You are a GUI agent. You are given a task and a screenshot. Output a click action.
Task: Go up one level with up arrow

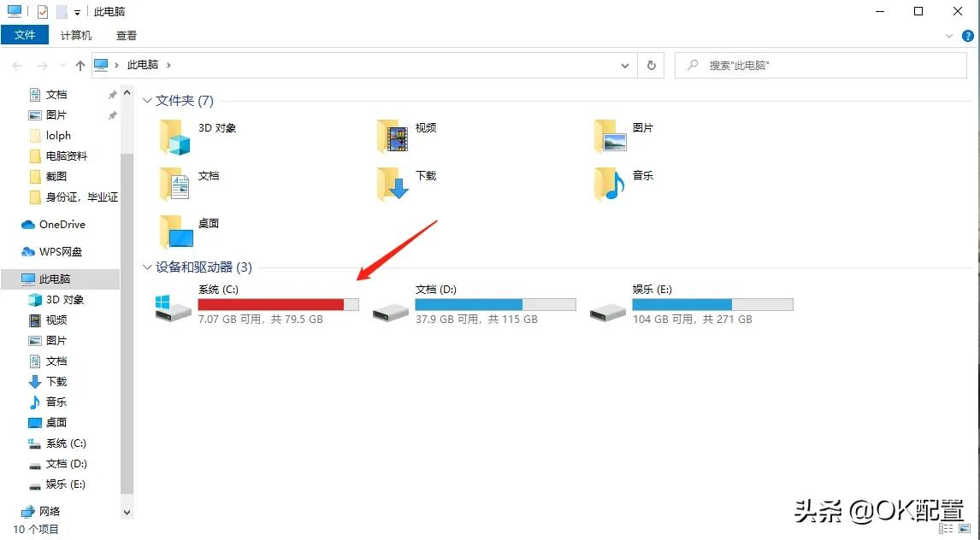pos(80,66)
